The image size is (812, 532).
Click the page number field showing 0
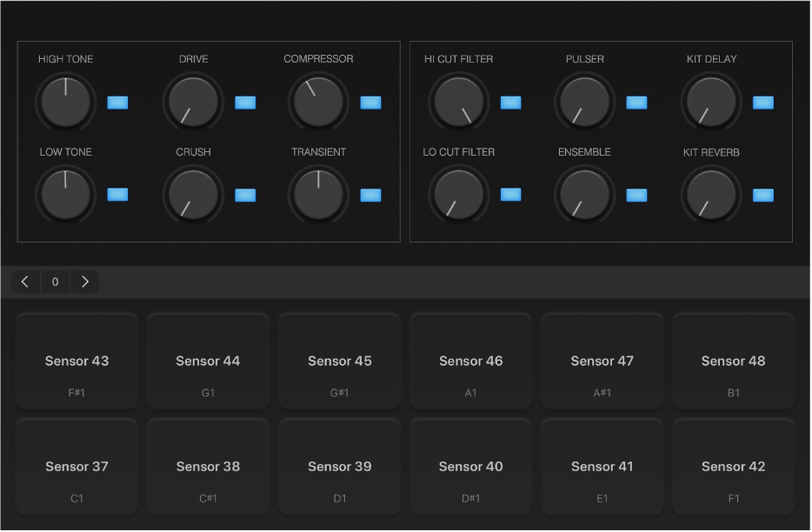click(x=55, y=282)
